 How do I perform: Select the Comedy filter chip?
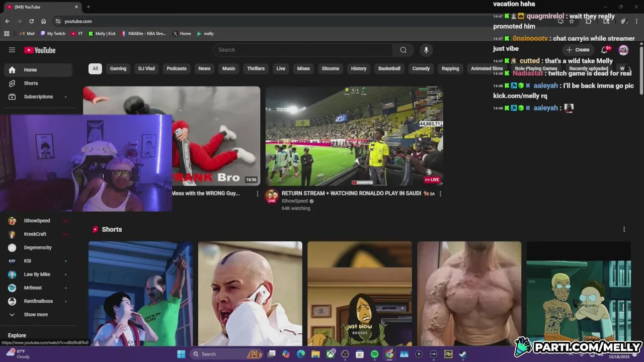click(421, 68)
